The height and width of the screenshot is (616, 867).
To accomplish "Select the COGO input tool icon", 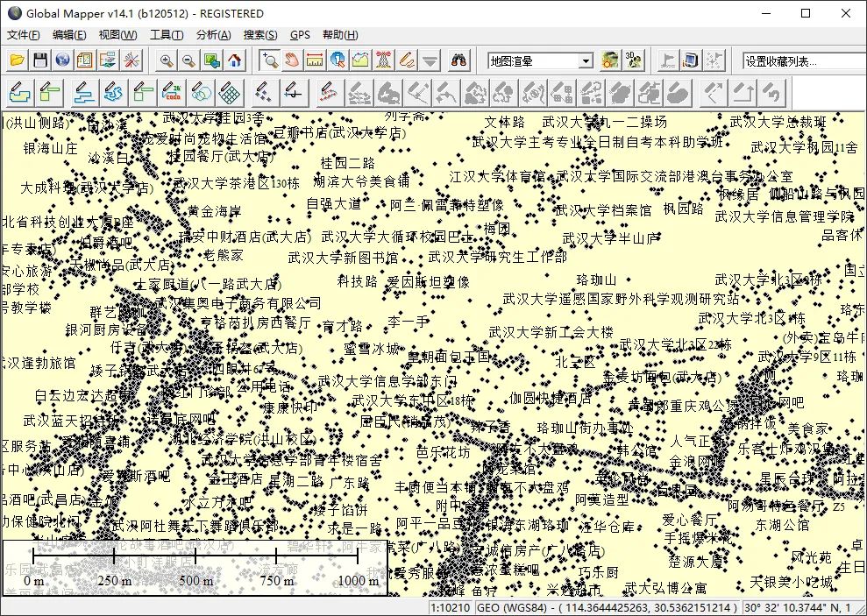I will tap(172, 92).
